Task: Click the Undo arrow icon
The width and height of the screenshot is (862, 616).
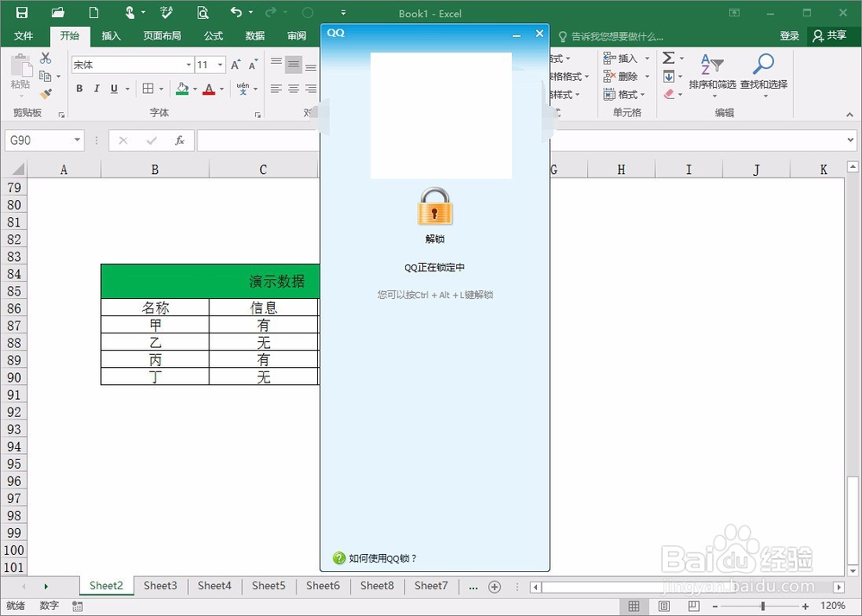Action: point(236,12)
